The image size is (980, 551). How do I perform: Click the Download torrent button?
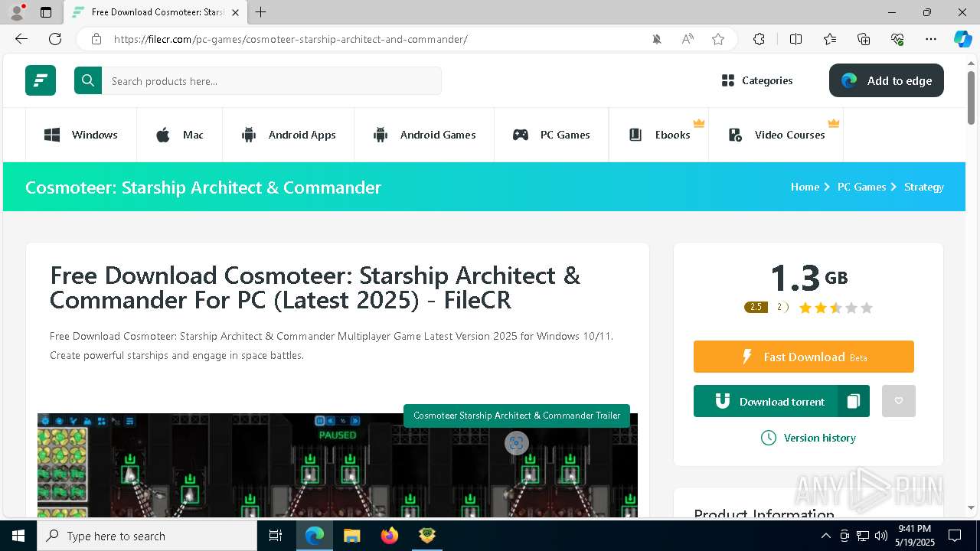766,401
